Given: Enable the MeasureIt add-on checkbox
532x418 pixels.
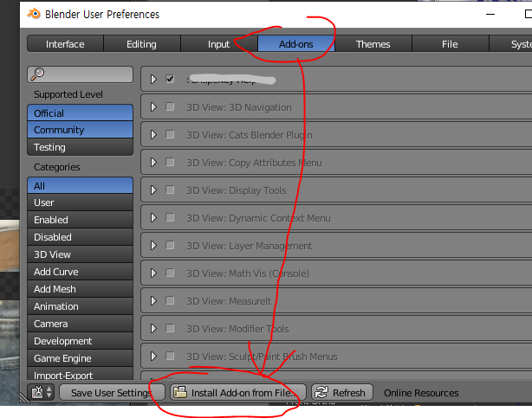Looking at the screenshot, I should (x=170, y=300).
